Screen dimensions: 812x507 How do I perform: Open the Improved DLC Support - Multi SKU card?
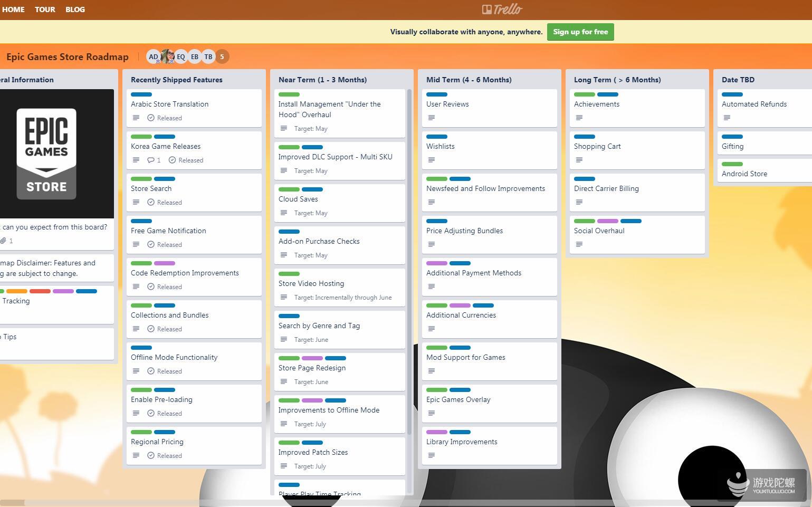(x=340, y=161)
